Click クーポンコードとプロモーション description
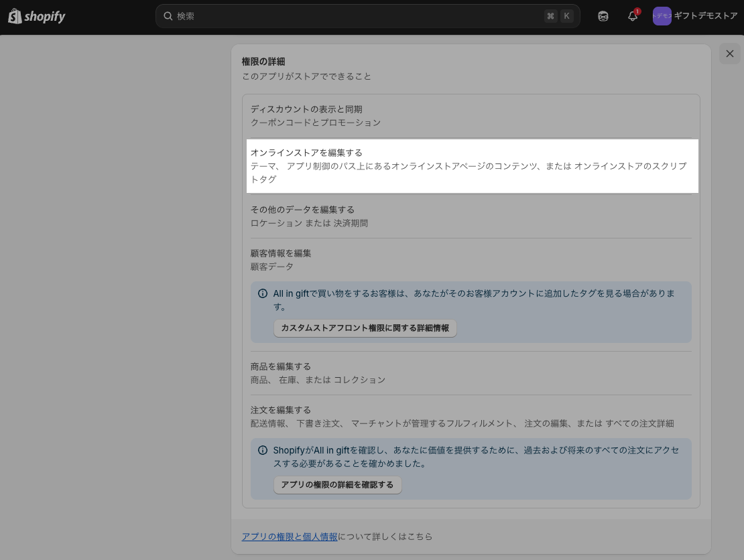The width and height of the screenshot is (744, 560). [x=316, y=123]
